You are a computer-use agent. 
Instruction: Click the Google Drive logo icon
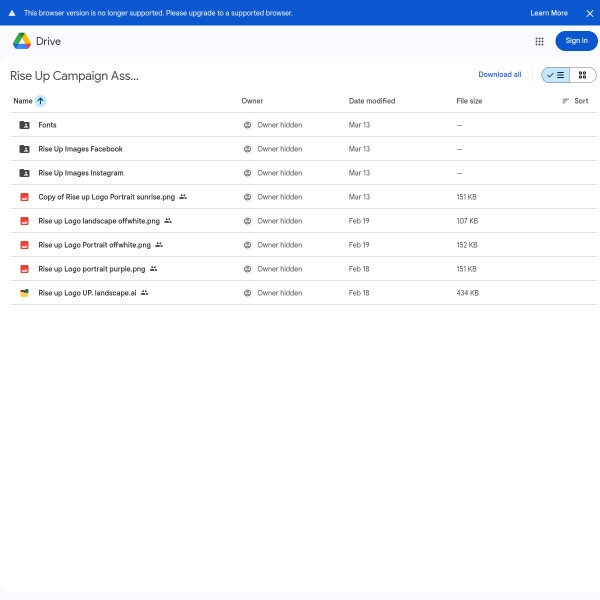[22, 41]
